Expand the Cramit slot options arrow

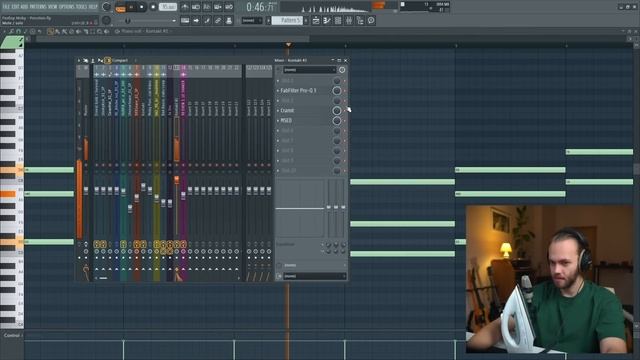pyautogui.click(x=278, y=111)
